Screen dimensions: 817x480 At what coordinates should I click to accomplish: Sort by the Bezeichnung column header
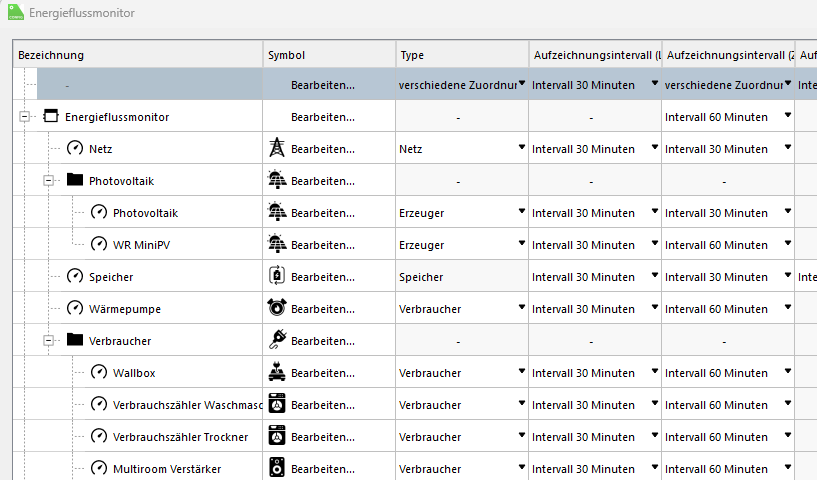pos(138,55)
